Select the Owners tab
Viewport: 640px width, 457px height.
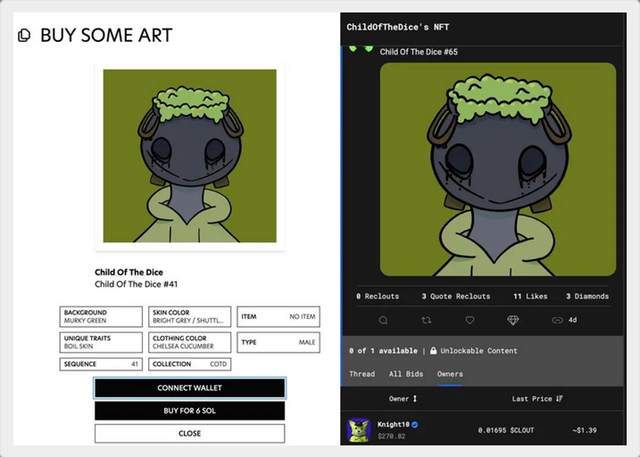click(x=450, y=374)
